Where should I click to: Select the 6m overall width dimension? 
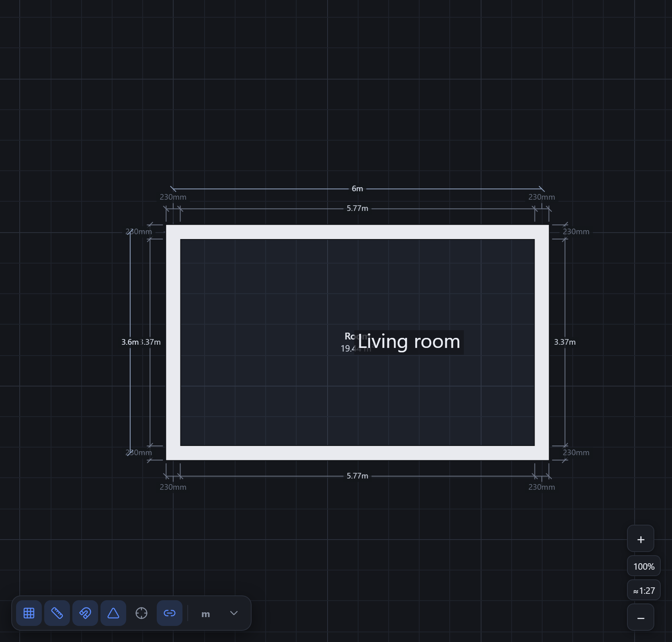click(x=357, y=188)
